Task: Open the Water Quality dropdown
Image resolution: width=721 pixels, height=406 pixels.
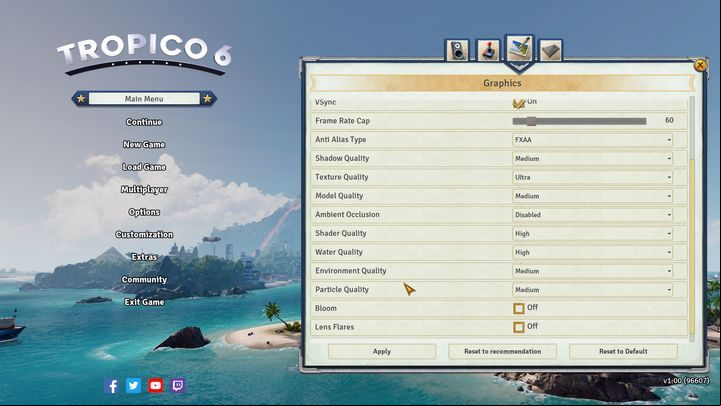Action: click(592, 252)
